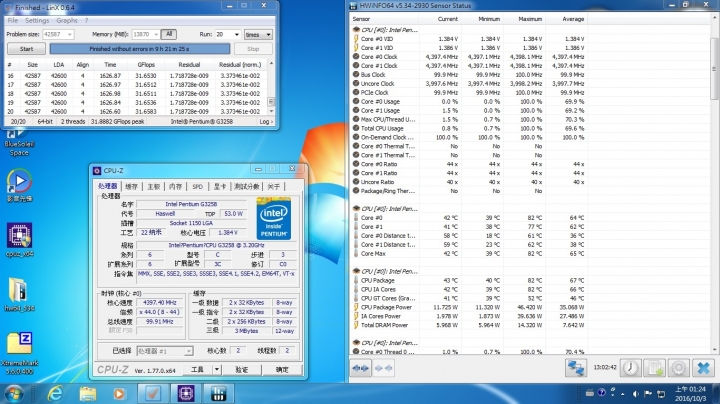Switch to CPU-Z 显卡 tab
Viewport: 720px width, 404px height.
tap(219, 186)
